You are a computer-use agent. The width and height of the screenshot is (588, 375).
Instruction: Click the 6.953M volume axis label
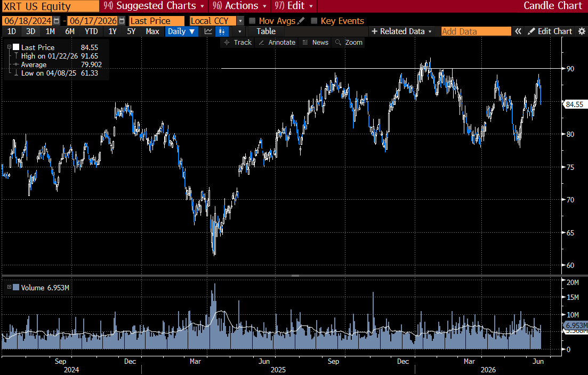tap(575, 325)
